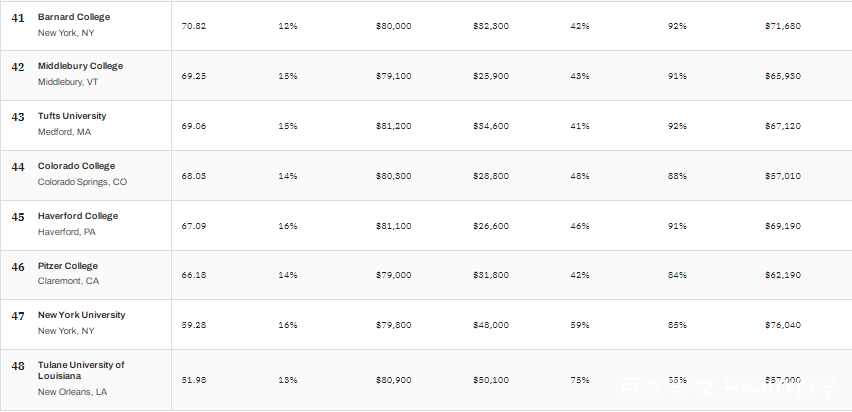Click Tufts $67,120 salary cell
The height and width of the screenshot is (412, 852).
point(783,126)
